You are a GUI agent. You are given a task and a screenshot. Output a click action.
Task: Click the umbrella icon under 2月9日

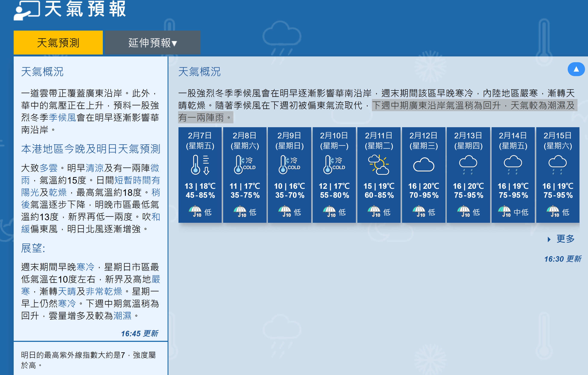click(285, 211)
